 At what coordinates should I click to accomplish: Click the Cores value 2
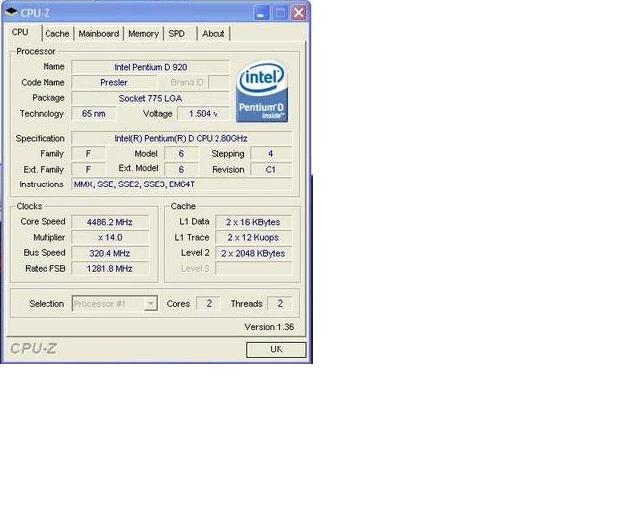click(209, 303)
